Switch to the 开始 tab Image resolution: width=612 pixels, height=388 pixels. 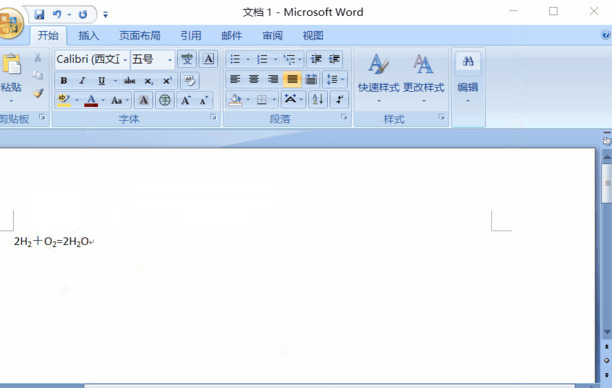(48, 36)
